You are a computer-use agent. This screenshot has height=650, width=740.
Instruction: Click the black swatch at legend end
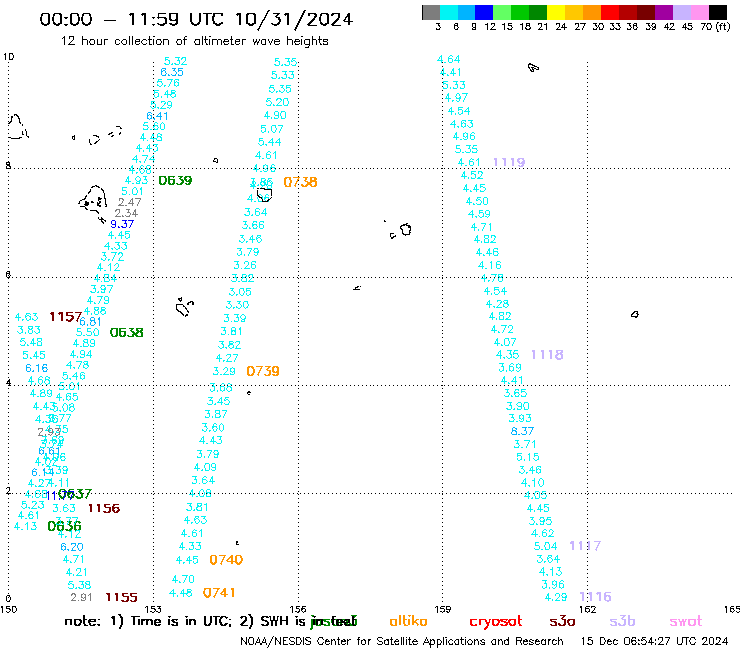(718, 12)
